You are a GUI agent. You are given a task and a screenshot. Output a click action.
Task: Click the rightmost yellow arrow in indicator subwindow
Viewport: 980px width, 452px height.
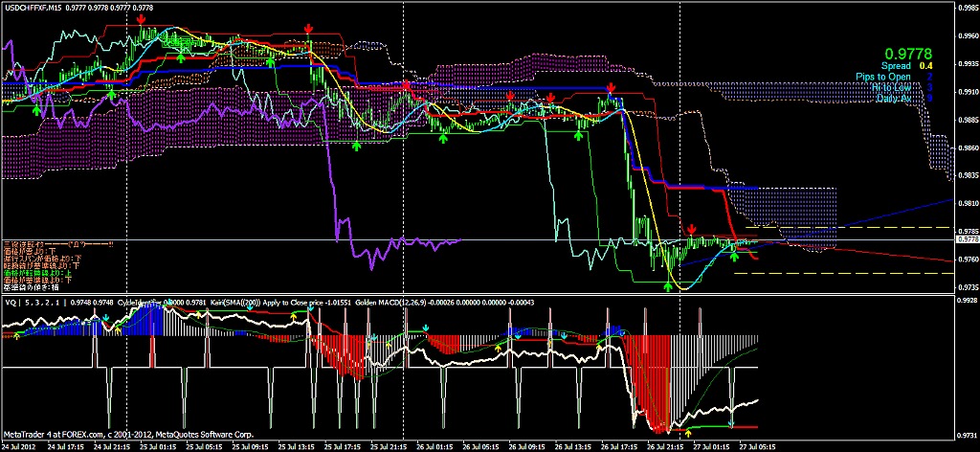point(687,433)
